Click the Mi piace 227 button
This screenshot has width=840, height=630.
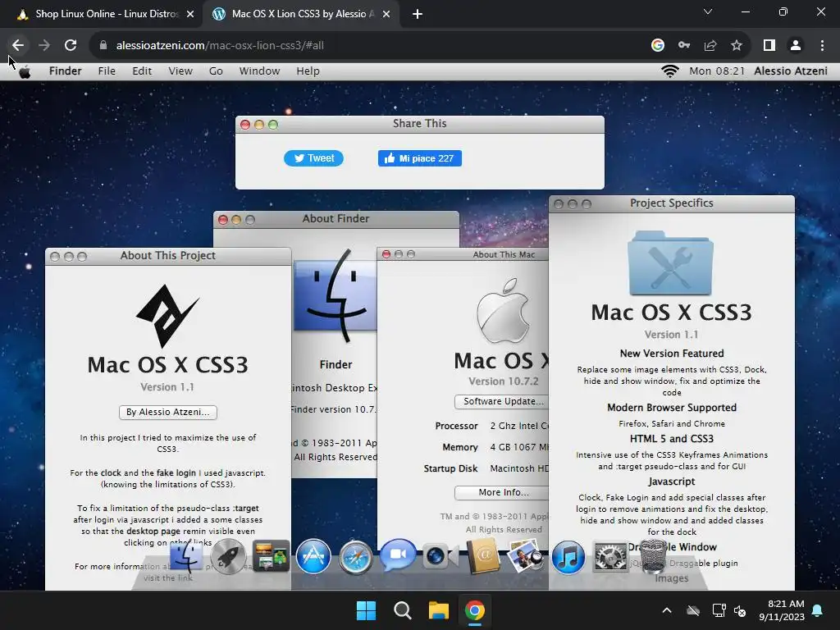pos(419,158)
